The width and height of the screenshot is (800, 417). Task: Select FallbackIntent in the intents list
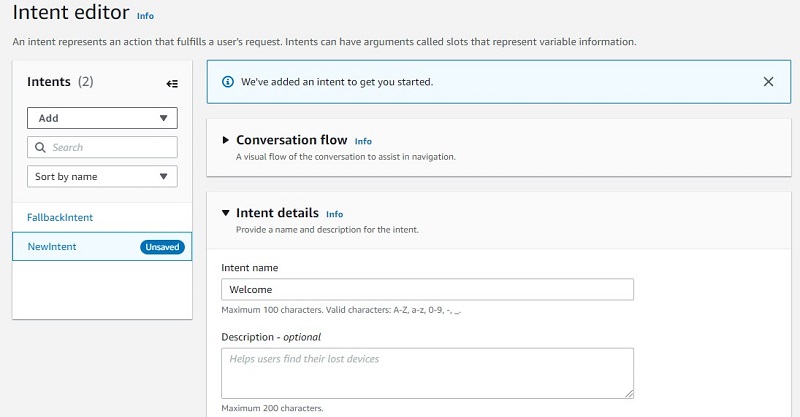click(x=60, y=217)
